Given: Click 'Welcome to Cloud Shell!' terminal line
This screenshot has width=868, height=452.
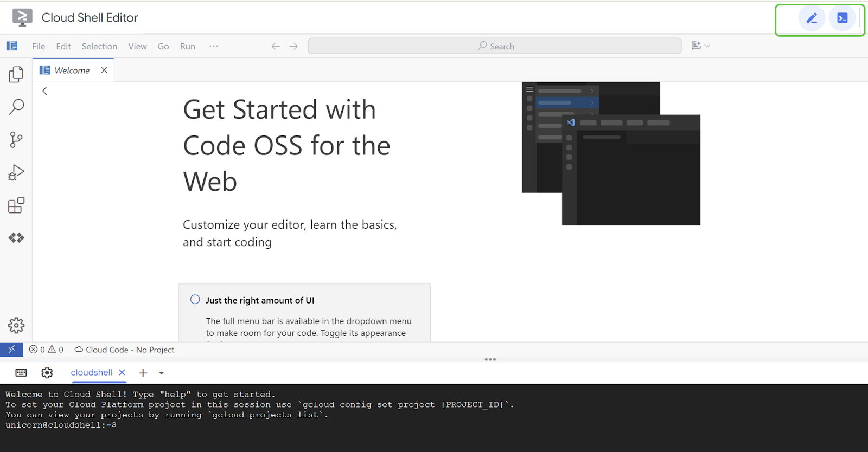Looking at the screenshot, I should point(141,394).
